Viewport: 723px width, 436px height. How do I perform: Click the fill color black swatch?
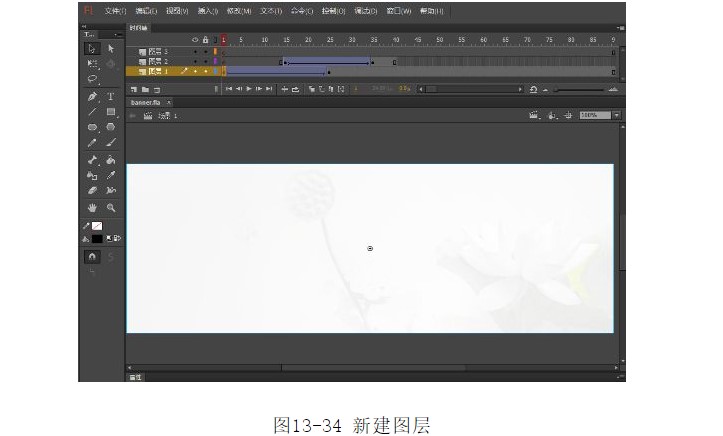97,239
